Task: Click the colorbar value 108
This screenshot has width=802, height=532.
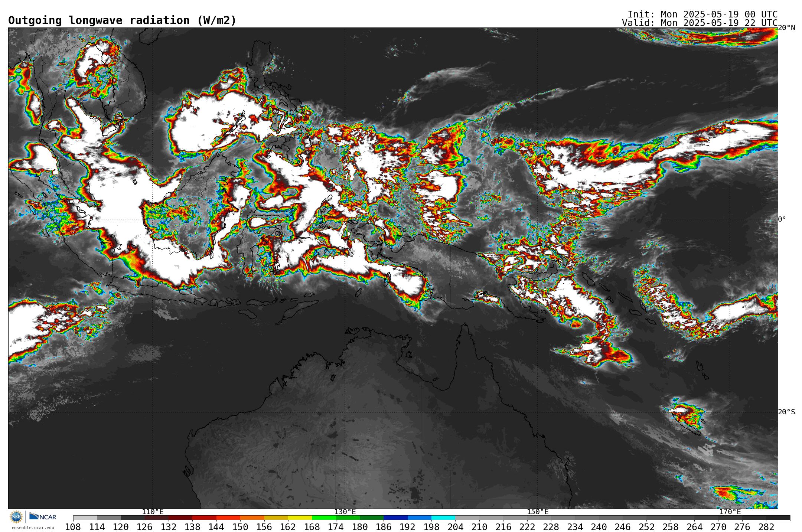Action: (73, 527)
